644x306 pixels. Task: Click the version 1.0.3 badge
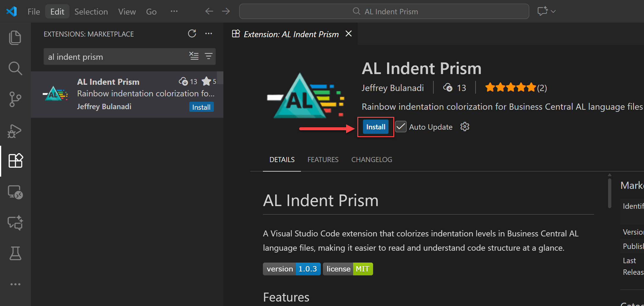click(292, 269)
